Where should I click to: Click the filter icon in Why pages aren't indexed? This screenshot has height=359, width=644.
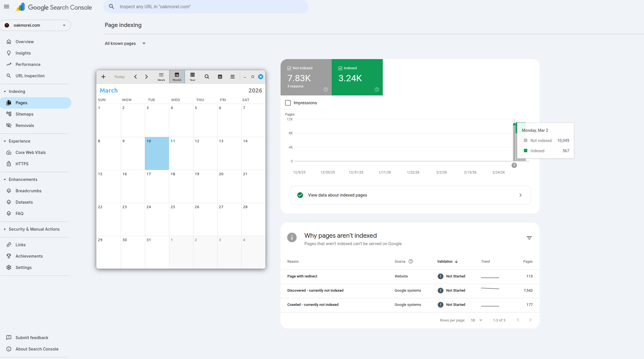tap(529, 238)
